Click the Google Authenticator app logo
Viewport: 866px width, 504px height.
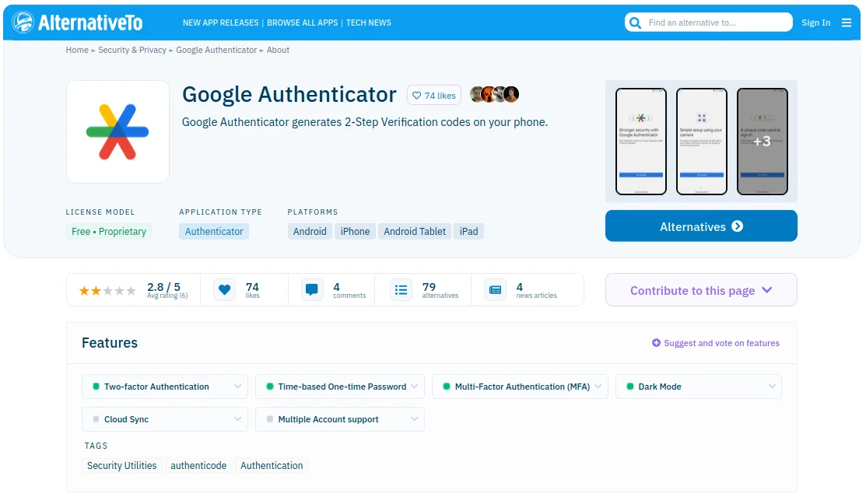(x=117, y=132)
